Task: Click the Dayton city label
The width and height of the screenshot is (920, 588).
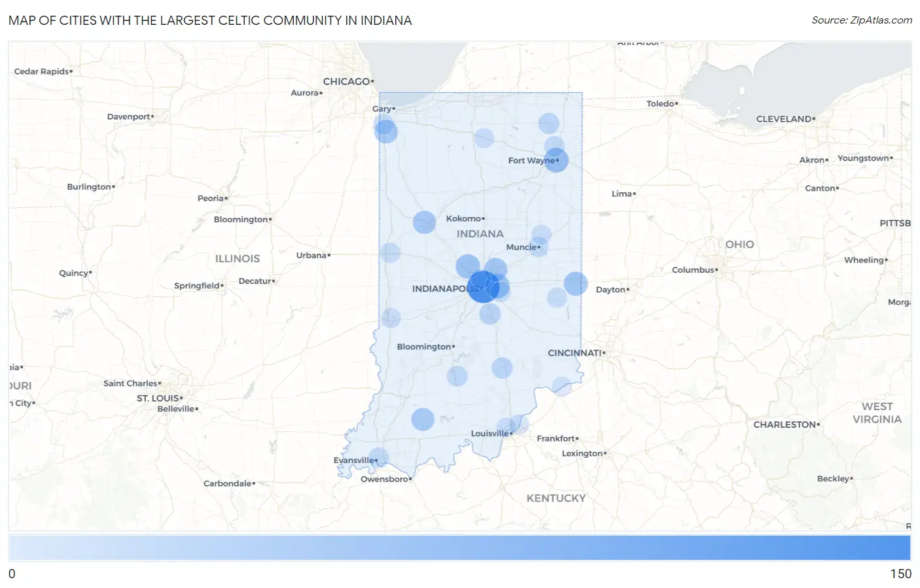Action: pos(610,289)
